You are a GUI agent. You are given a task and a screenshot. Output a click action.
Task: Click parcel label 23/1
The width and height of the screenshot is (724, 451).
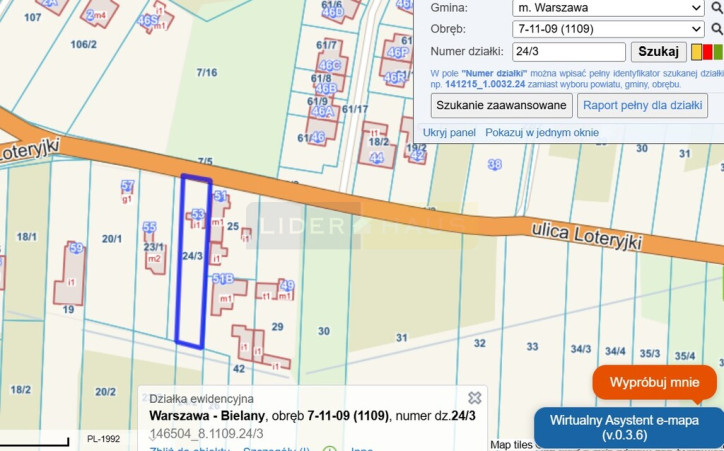pyautogui.click(x=153, y=247)
